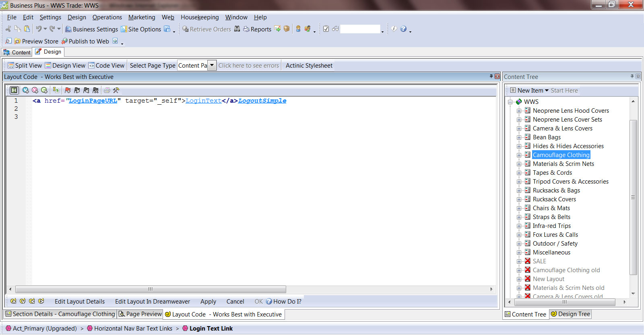Image resolution: width=644 pixels, height=335 pixels.
Task: Click the hammer and wrench tools icon
Action: point(116,90)
